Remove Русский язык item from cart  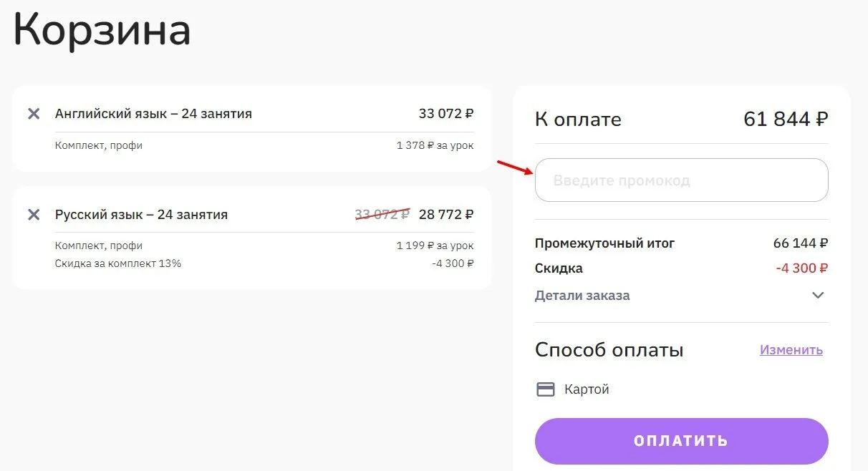(34, 215)
